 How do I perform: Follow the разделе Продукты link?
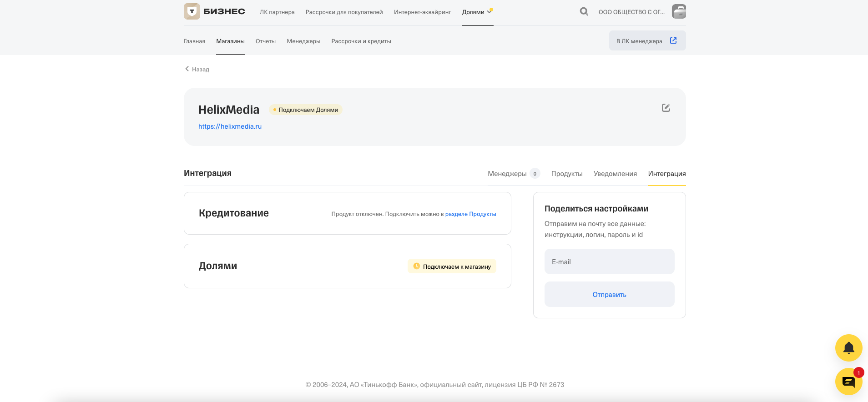tap(470, 214)
